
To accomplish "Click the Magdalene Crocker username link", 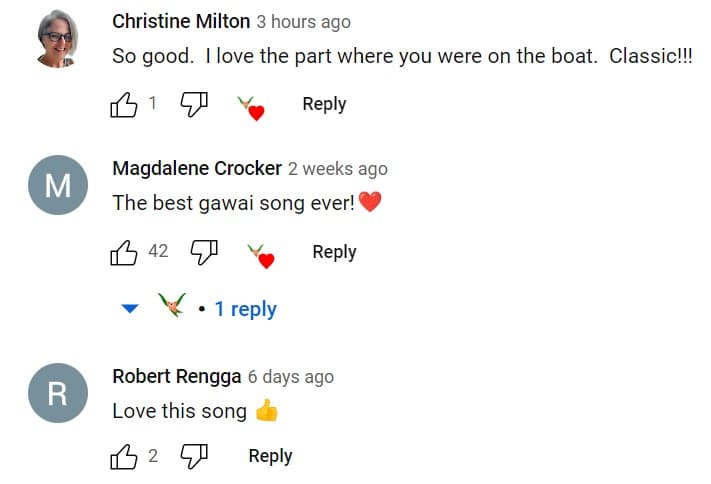I will click(x=197, y=168).
